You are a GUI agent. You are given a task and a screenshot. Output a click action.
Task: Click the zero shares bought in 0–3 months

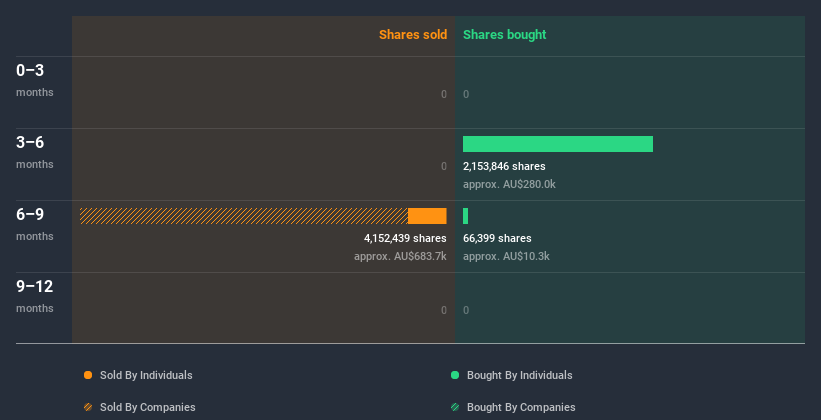(x=466, y=94)
